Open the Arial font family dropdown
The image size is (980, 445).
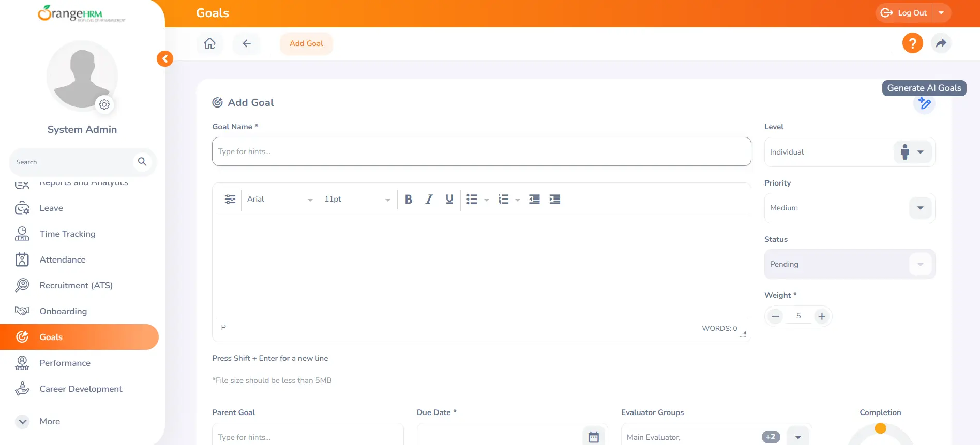click(x=279, y=199)
